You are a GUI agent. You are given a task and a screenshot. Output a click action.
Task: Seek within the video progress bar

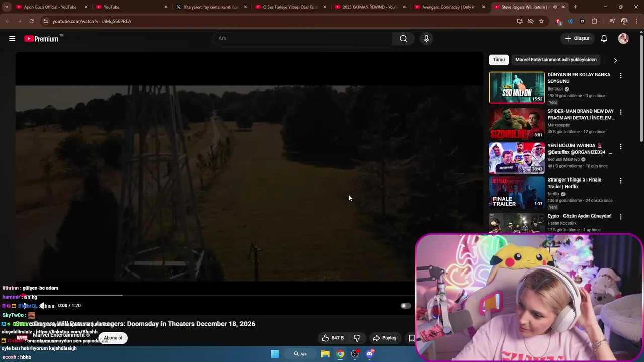pyautogui.click(x=215, y=295)
